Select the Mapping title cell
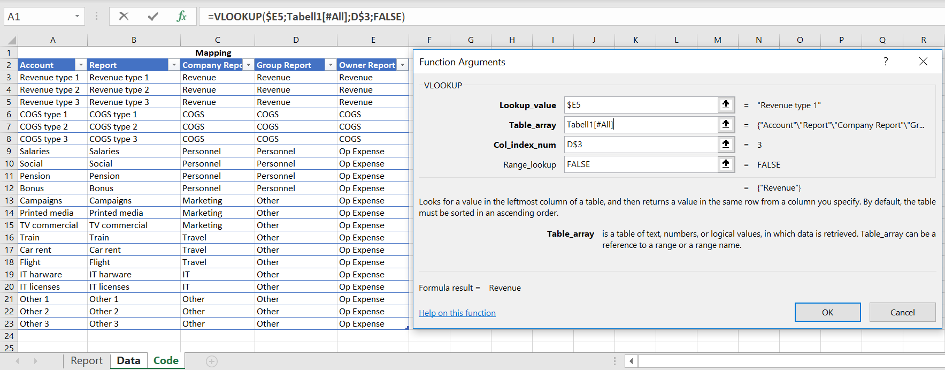 click(213, 53)
